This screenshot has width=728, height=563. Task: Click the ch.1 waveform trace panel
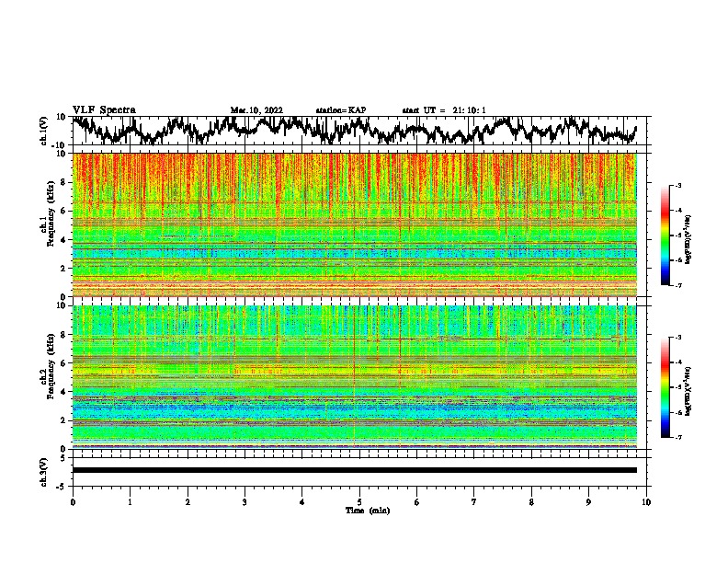(361, 131)
